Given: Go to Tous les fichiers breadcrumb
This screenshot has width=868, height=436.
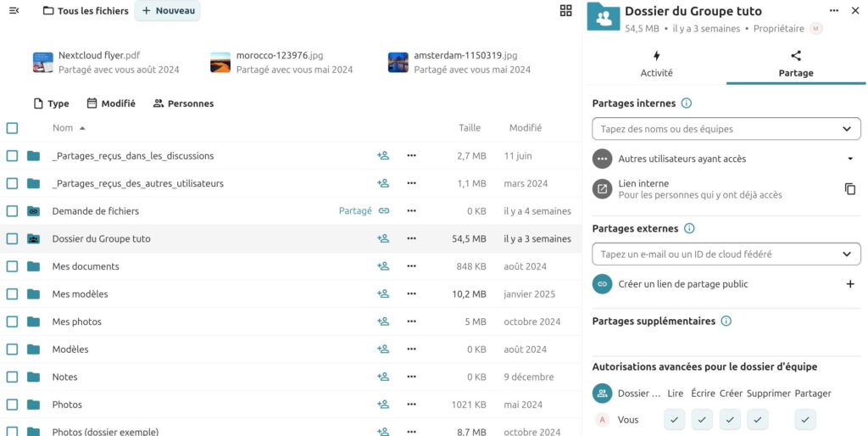Looking at the screenshot, I should [x=86, y=10].
